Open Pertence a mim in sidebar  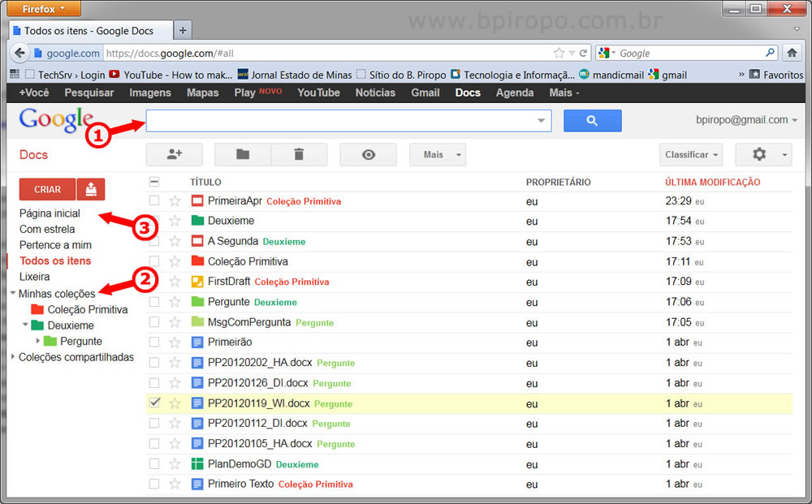55,245
